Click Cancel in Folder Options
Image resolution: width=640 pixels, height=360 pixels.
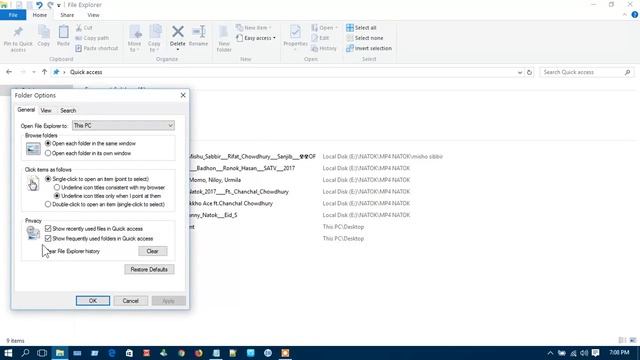131,301
